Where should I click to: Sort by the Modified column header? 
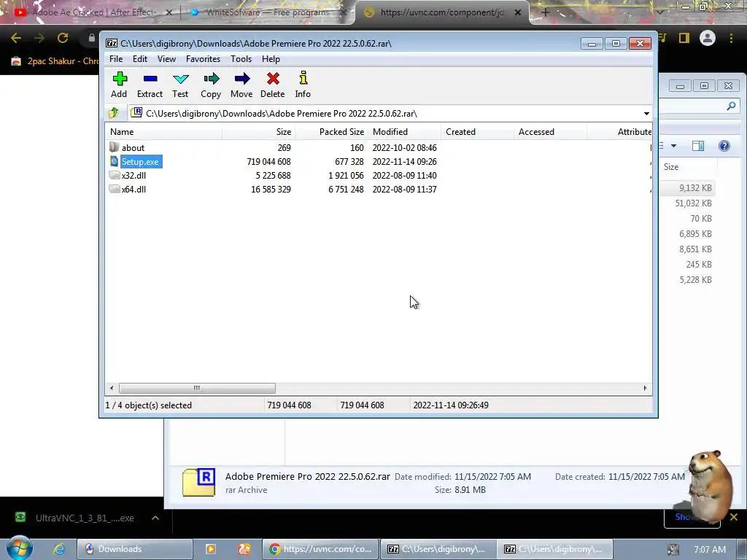(x=404, y=132)
